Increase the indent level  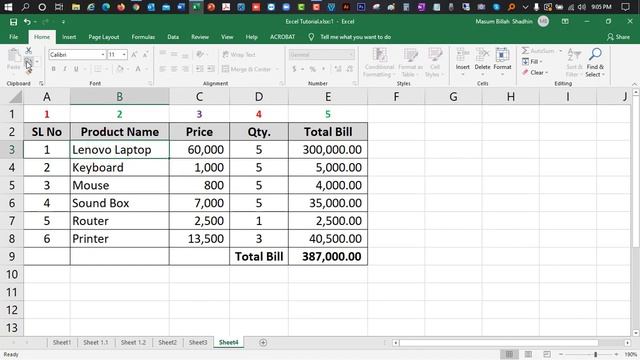pos(211,69)
